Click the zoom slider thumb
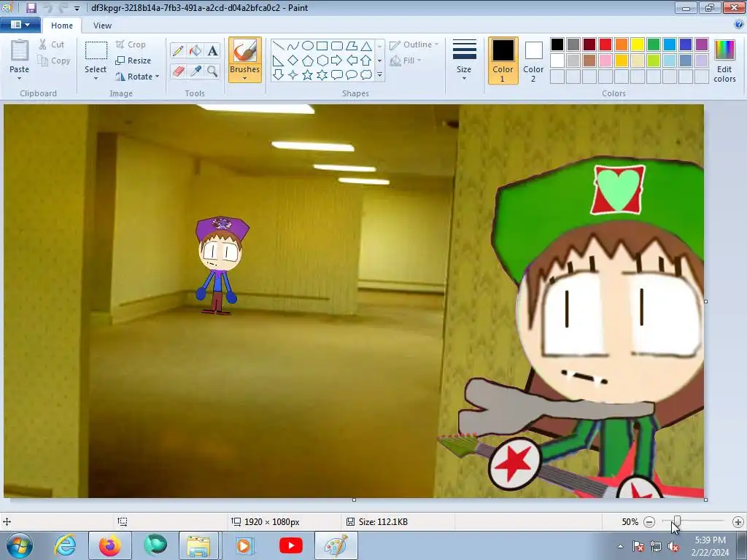The image size is (747, 560). tap(678, 521)
